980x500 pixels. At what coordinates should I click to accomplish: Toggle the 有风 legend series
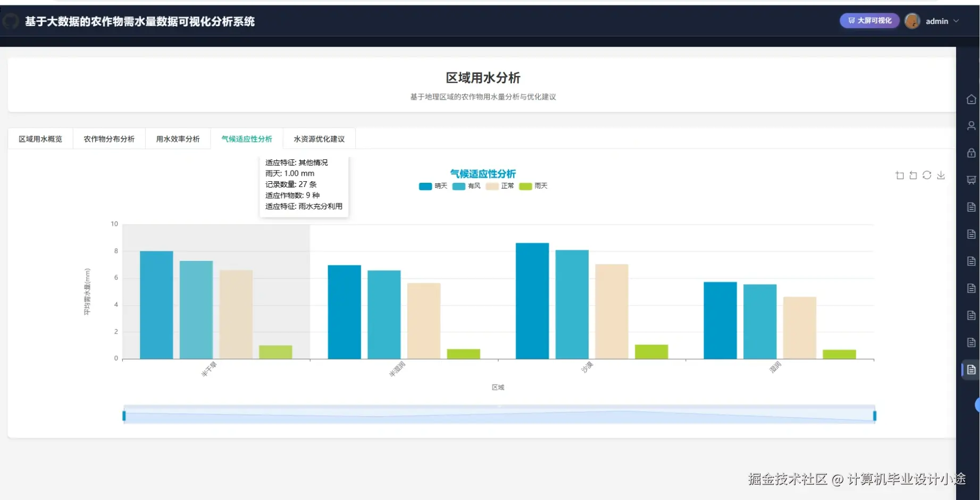pos(466,186)
